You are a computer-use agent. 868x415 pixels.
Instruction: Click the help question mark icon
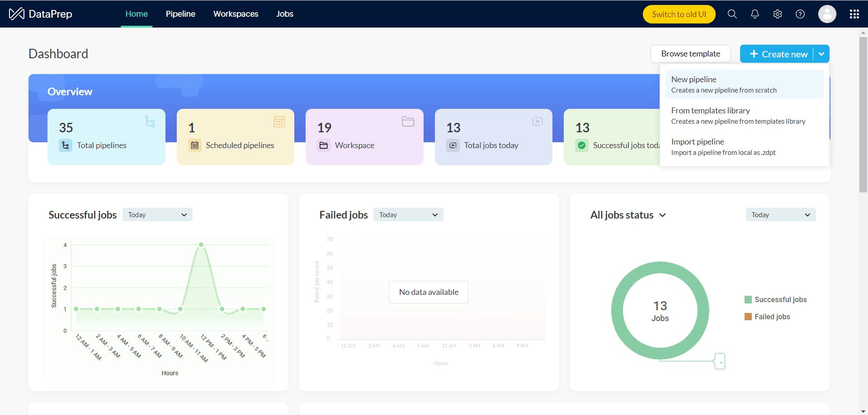coord(800,14)
